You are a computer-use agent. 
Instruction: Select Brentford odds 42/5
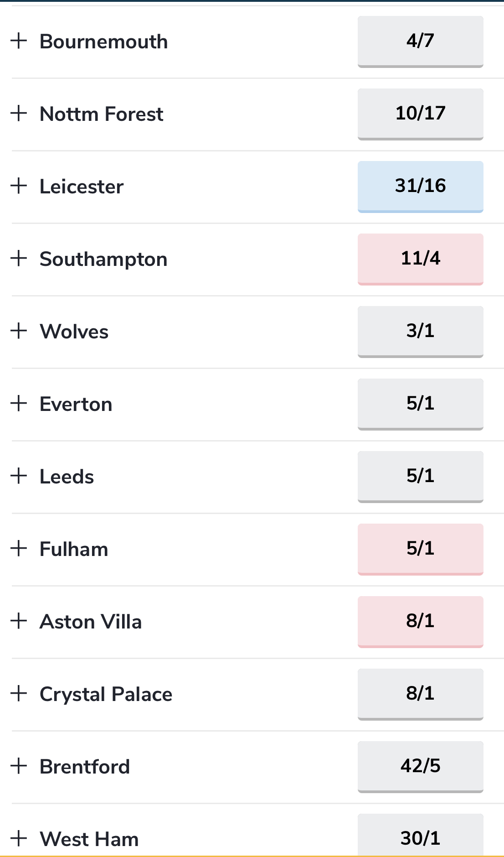click(x=420, y=767)
